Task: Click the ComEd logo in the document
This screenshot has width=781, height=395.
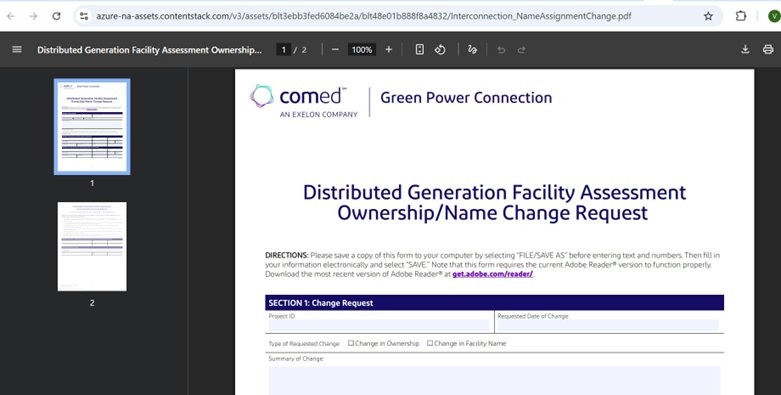Action: pyautogui.click(x=303, y=102)
